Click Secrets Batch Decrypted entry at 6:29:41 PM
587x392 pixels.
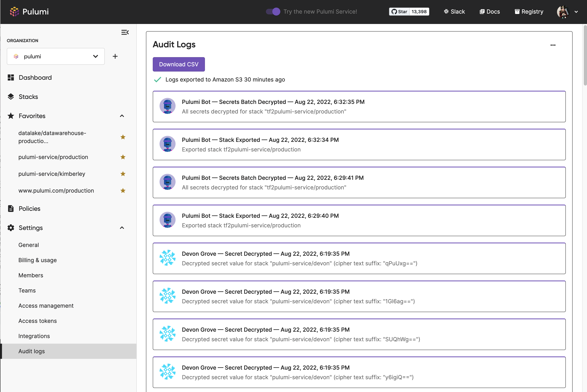pyautogui.click(x=359, y=182)
